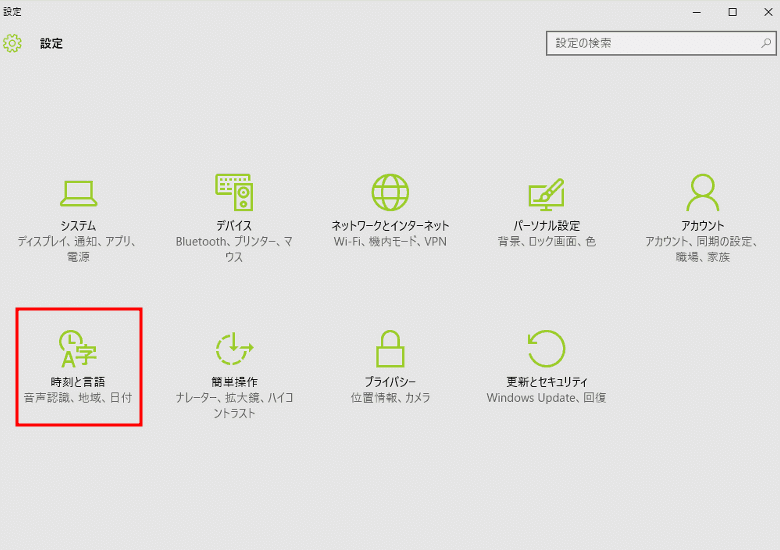Click the パーソナル設定 label
Image resolution: width=780 pixels, height=550 pixels.
point(546,226)
